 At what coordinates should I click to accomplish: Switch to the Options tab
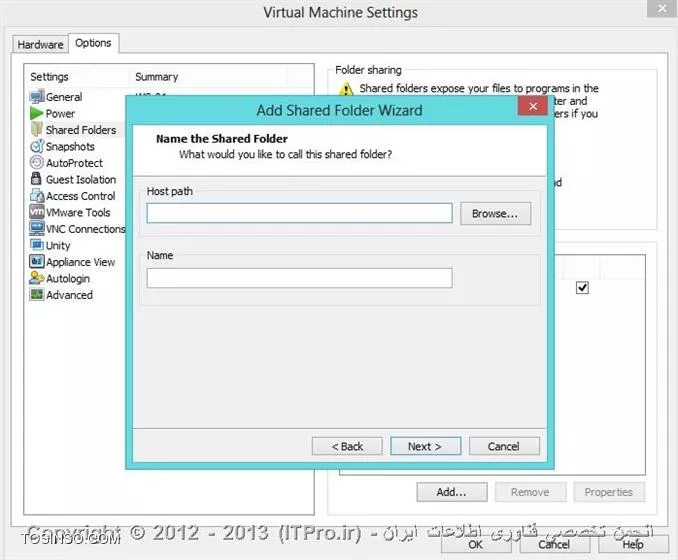coord(93,43)
